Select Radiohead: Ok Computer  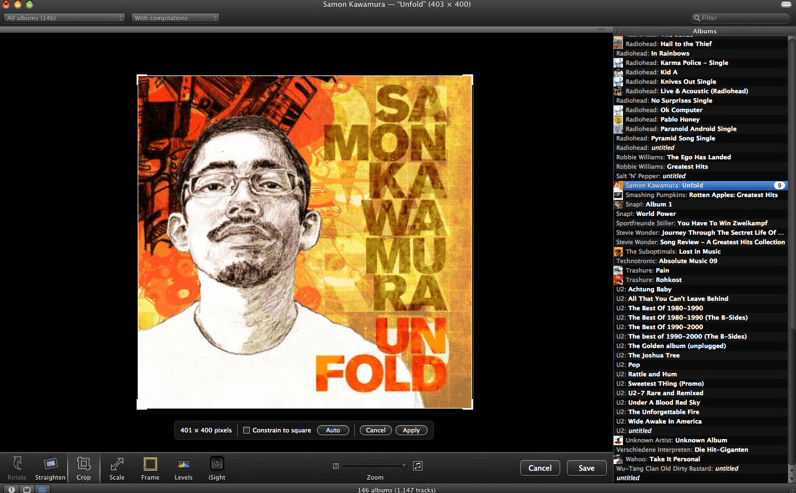tap(701, 110)
